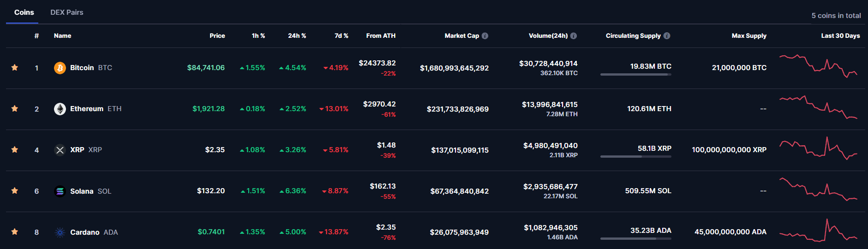
Task: Open XRP 30-day sparkline chart
Action: coord(818,148)
